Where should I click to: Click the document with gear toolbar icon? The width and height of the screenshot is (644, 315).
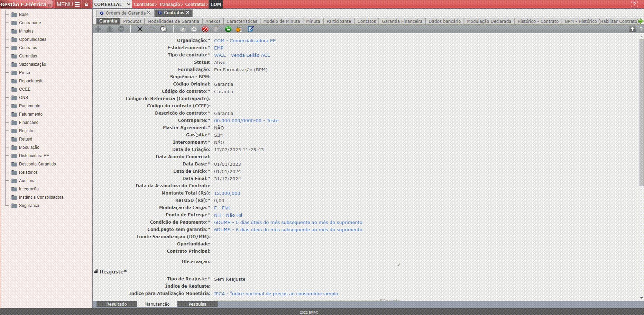point(239,29)
